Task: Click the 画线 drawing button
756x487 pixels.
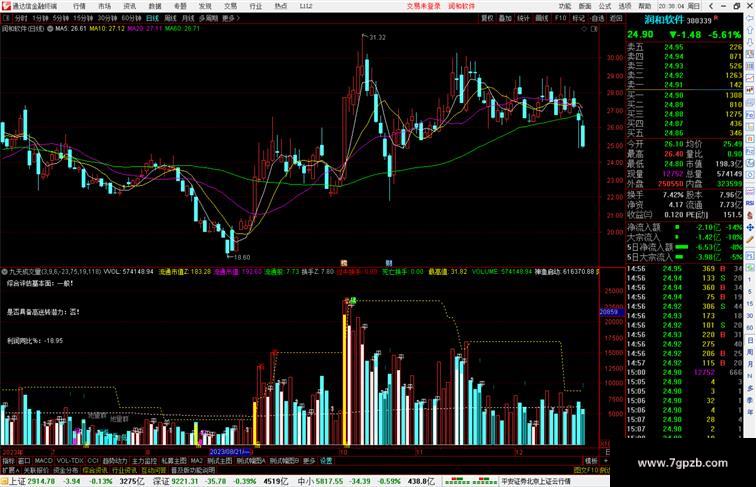Action: 542,18
